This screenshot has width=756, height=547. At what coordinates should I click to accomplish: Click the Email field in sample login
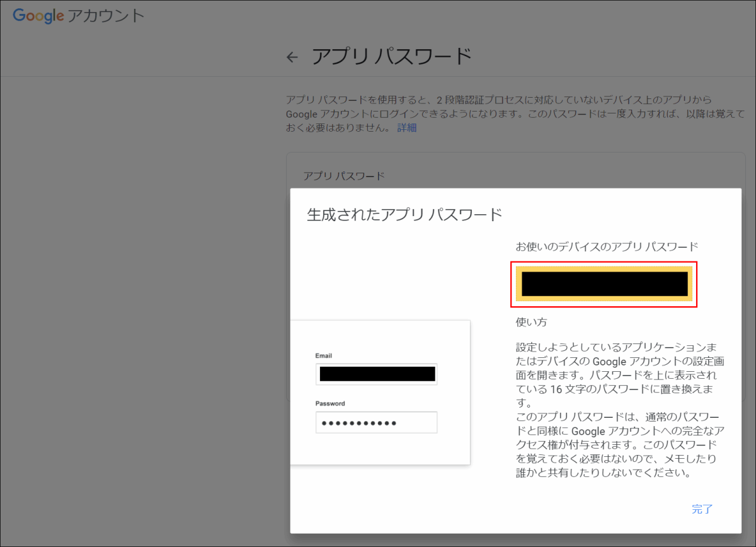[x=377, y=374]
